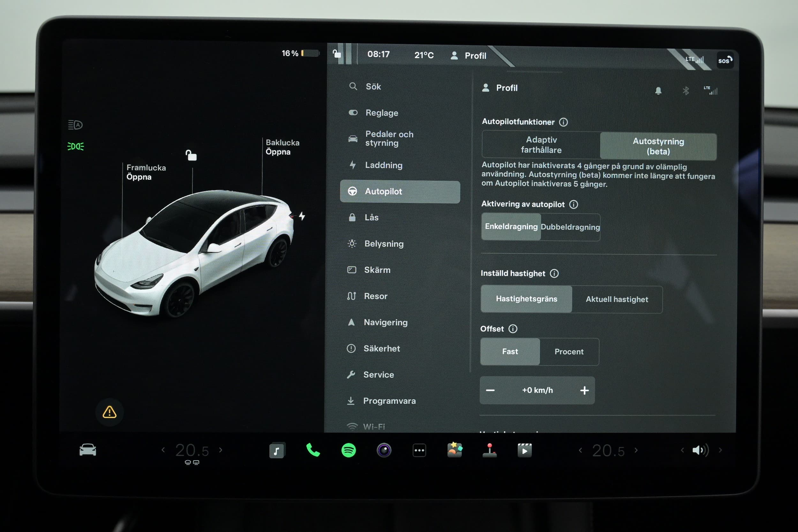
Task: Switch offset mode to Procent
Action: pyautogui.click(x=568, y=351)
